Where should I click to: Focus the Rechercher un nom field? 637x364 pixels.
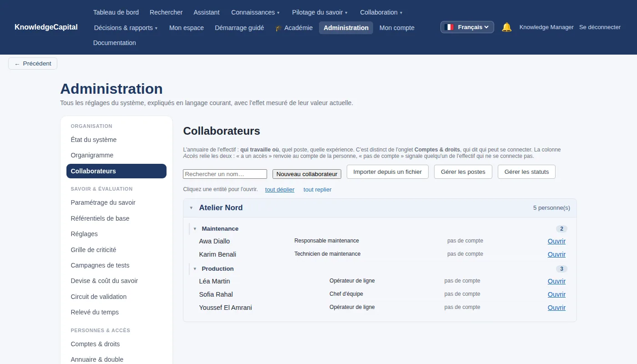tap(225, 174)
